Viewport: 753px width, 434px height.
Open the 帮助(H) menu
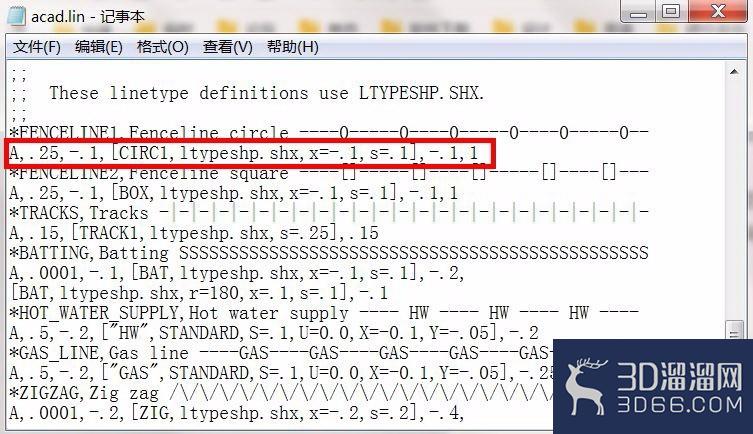click(x=292, y=47)
